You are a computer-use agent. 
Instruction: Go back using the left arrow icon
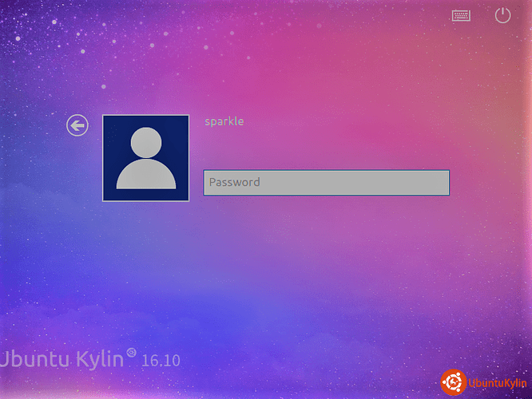[77, 125]
